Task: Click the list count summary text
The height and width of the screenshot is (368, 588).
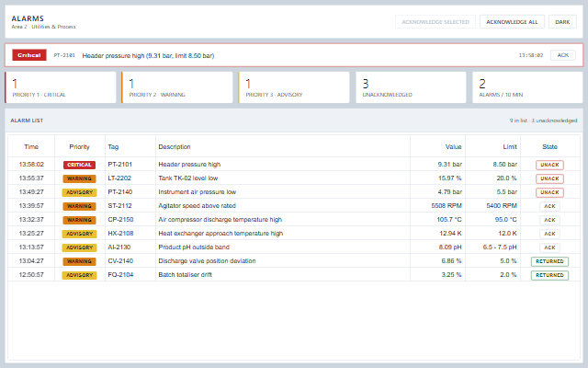Action: [x=543, y=121]
